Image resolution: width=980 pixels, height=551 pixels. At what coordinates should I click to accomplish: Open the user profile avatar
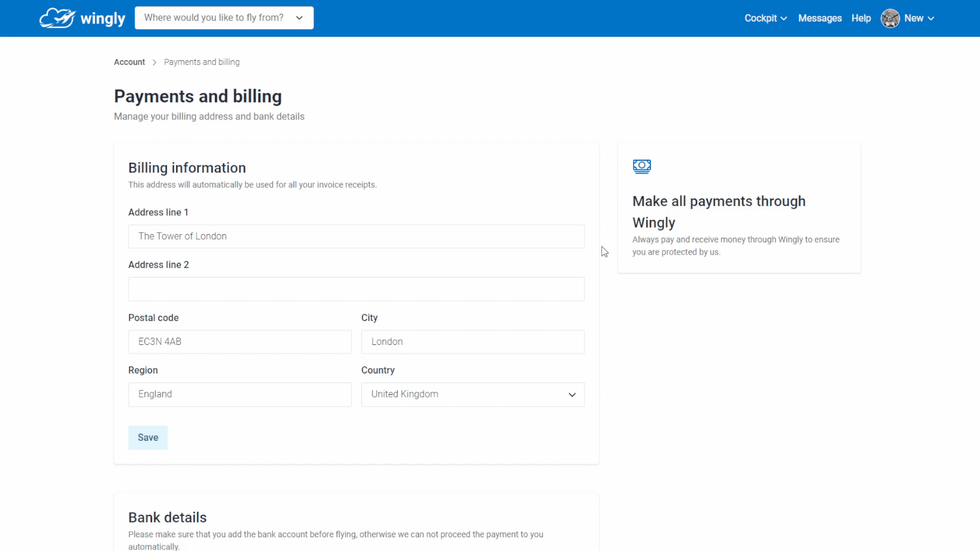click(x=890, y=18)
